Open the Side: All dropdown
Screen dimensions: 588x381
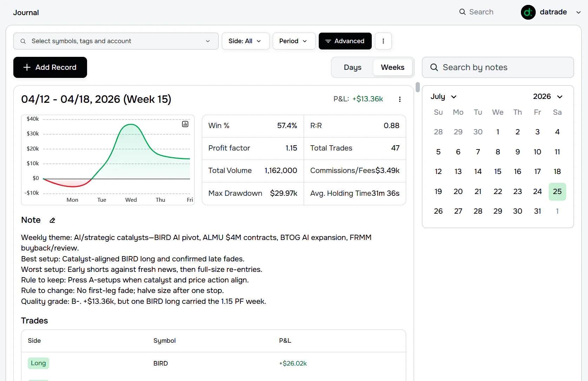[x=245, y=41]
